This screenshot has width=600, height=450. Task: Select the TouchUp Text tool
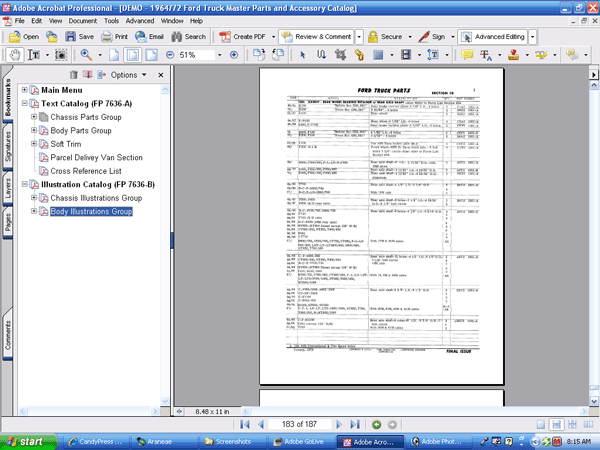click(x=433, y=55)
